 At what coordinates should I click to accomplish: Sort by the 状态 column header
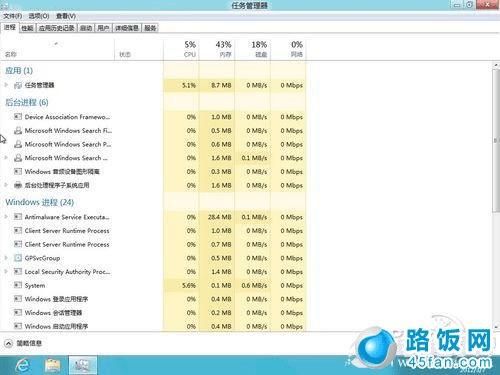click(x=139, y=50)
